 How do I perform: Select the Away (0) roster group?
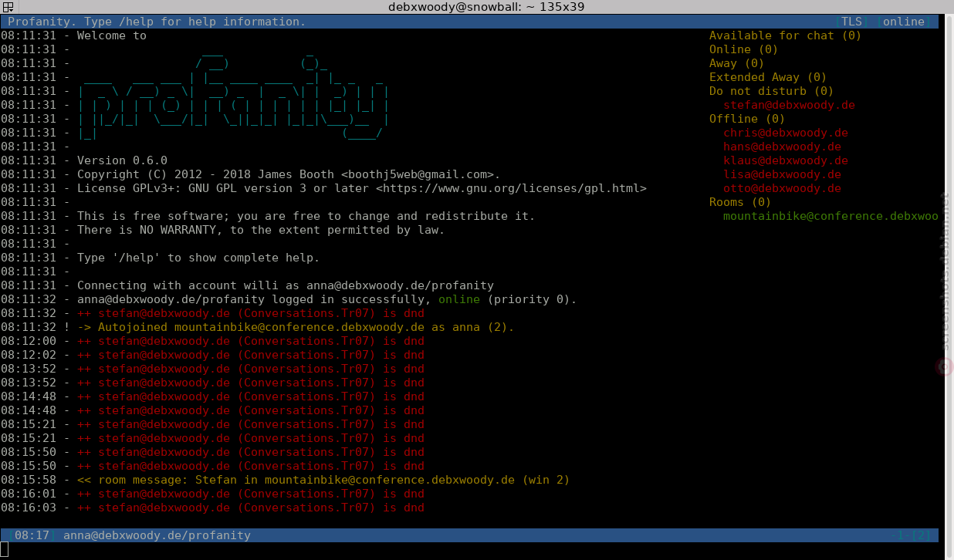736,63
